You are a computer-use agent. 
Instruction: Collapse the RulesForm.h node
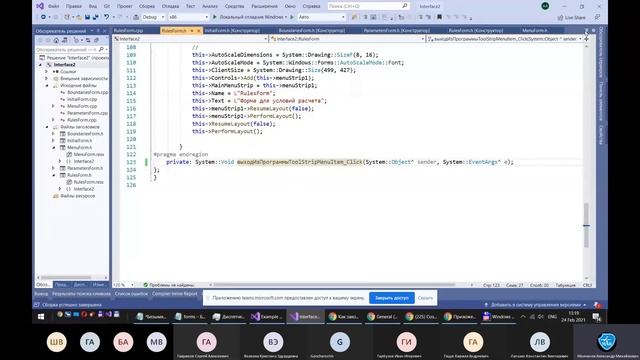point(53,175)
